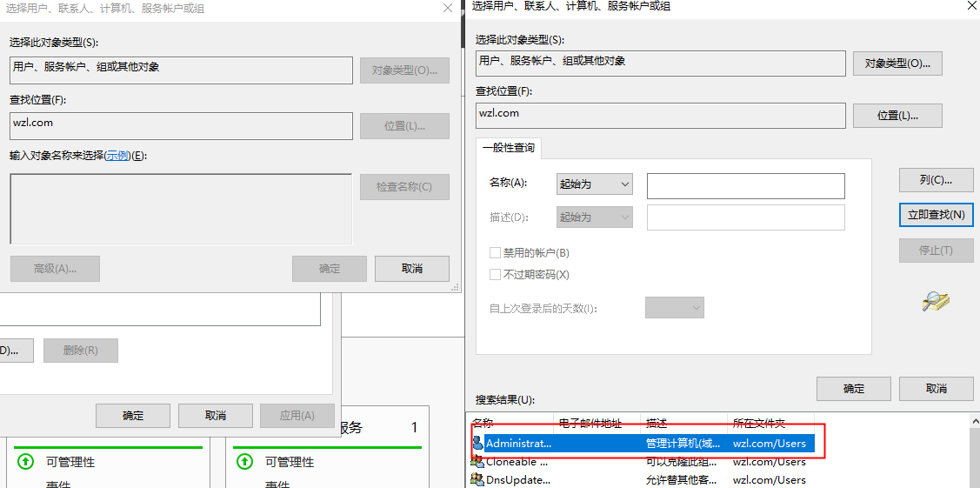Click the magnifier search icon beside the query panel
Screen dimensions: 980x488
(936, 301)
